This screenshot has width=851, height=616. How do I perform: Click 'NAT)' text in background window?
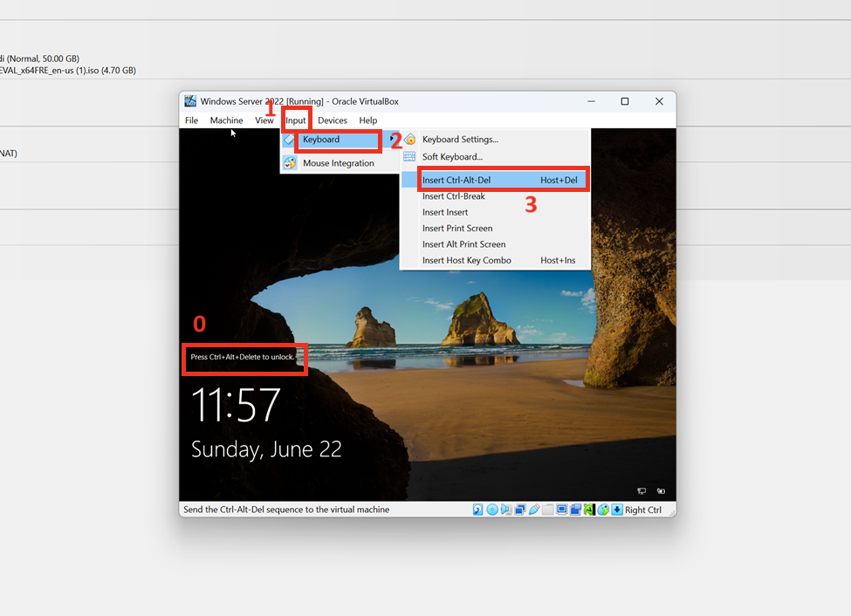click(8, 154)
